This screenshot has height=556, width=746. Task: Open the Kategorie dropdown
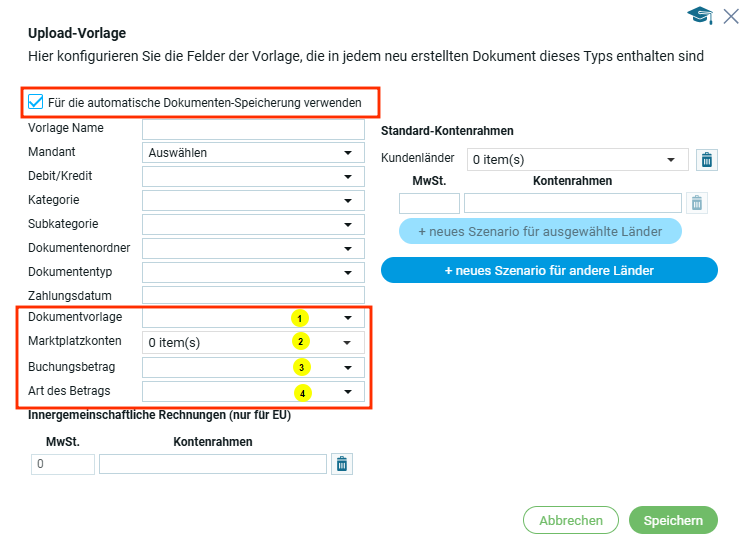tap(253, 201)
